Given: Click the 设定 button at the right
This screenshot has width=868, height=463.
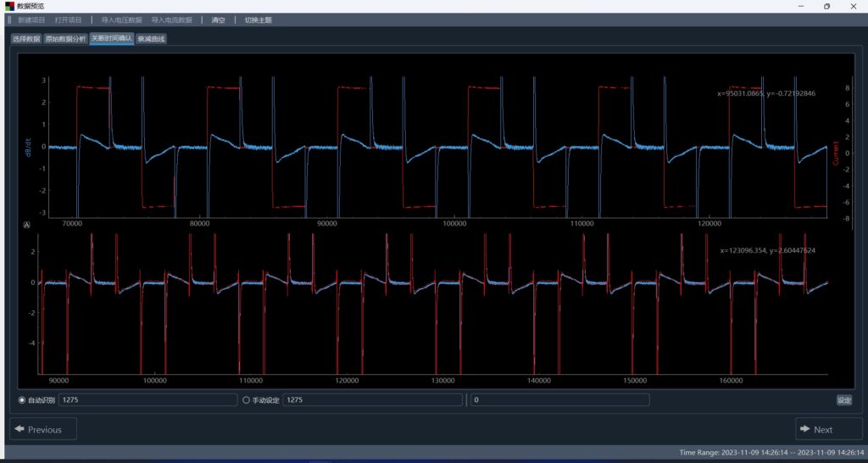Looking at the screenshot, I should click(843, 400).
